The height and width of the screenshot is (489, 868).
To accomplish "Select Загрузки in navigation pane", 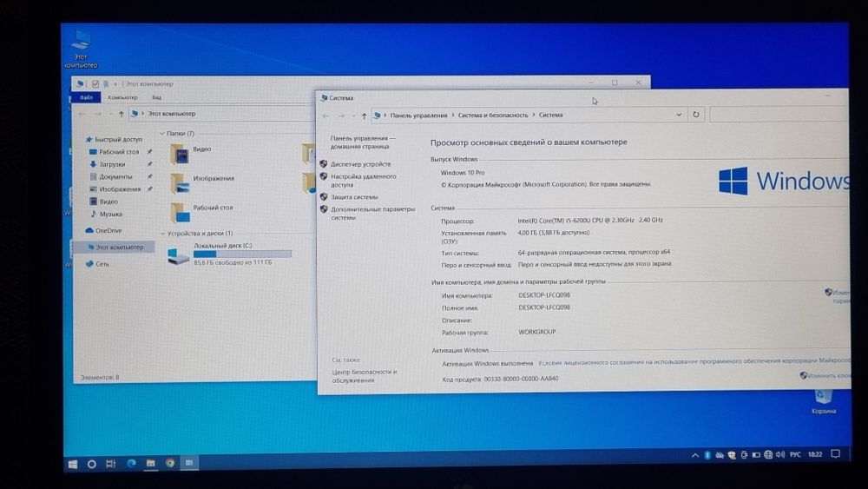I will pyautogui.click(x=112, y=164).
